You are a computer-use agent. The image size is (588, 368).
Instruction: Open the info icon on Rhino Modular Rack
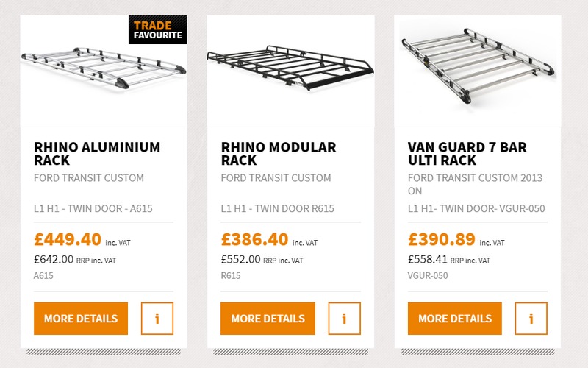pyautogui.click(x=344, y=319)
